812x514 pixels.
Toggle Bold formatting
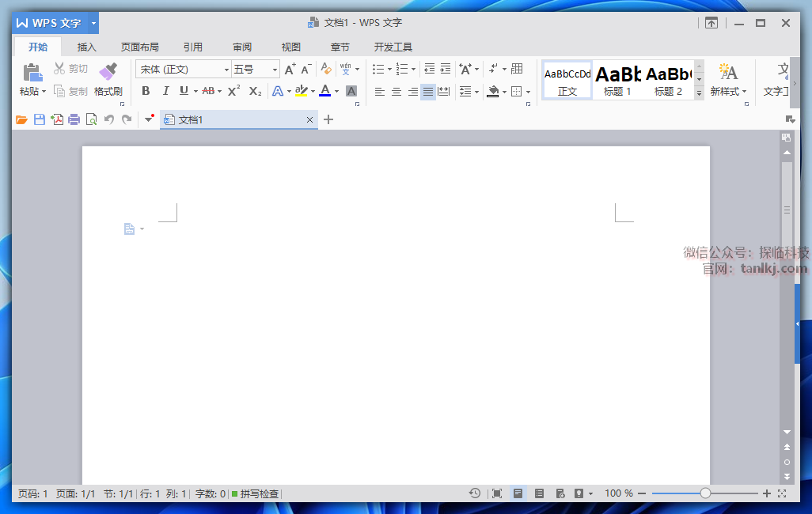pos(146,92)
